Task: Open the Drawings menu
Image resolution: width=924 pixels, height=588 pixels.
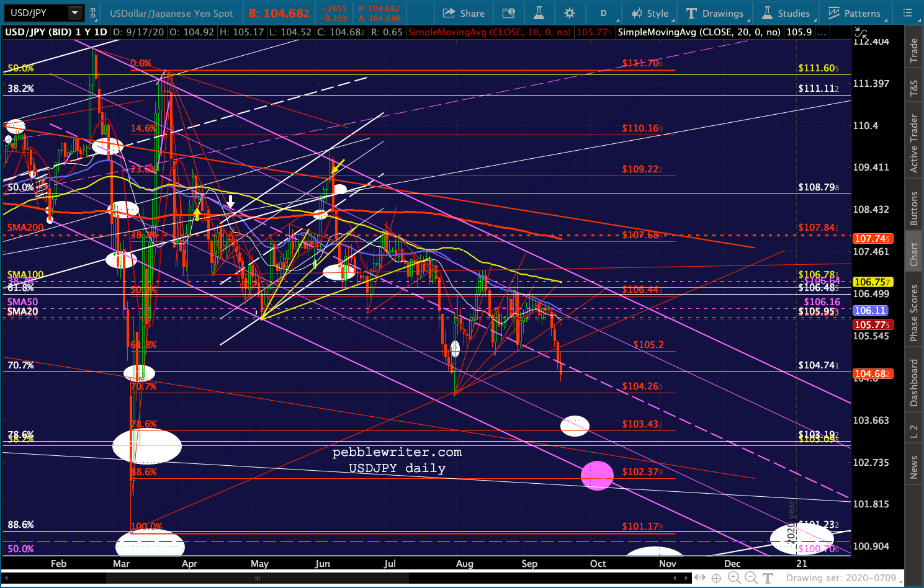Action: (715, 13)
